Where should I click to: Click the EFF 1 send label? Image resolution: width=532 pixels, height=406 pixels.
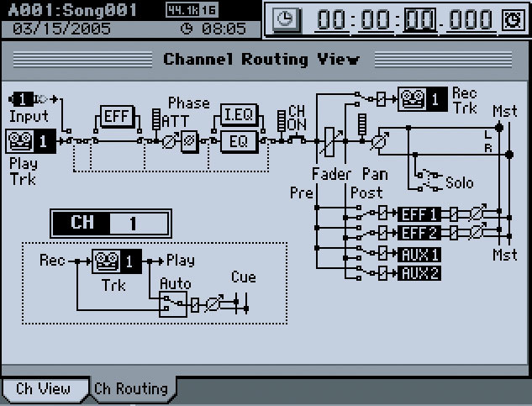click(x=419, y=213)
